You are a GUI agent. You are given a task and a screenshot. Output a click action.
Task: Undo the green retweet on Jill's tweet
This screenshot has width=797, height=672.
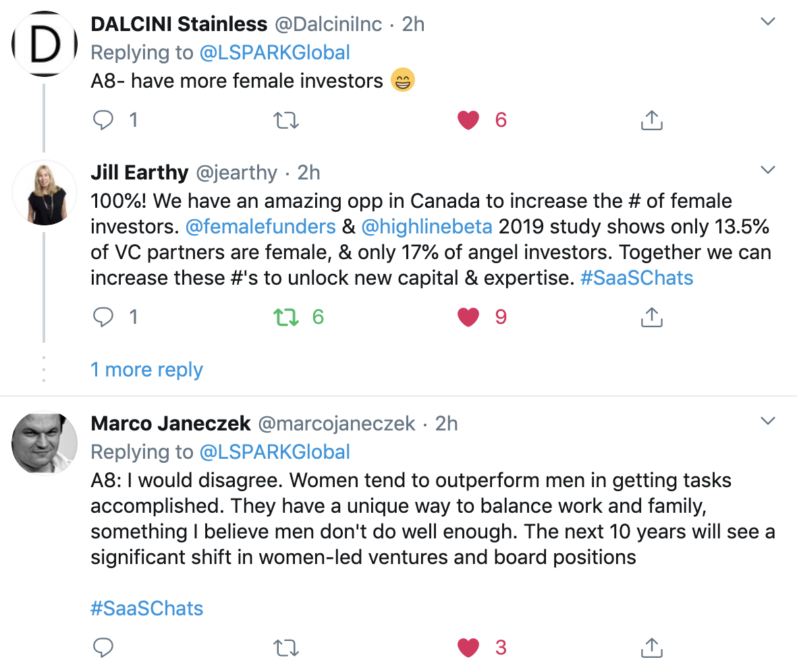click(x=285, y=317)
